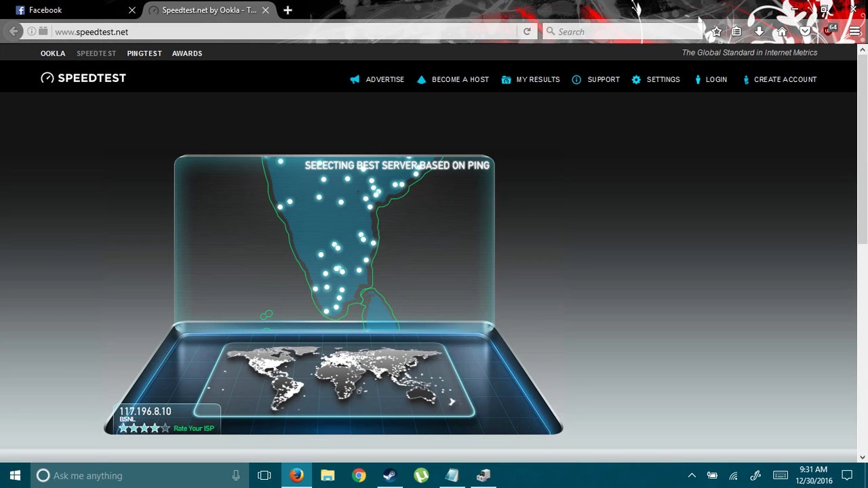This screenshot has width=868, height=488.
Task: Open Speedtest SETTINGS
Action: point(663,79)
